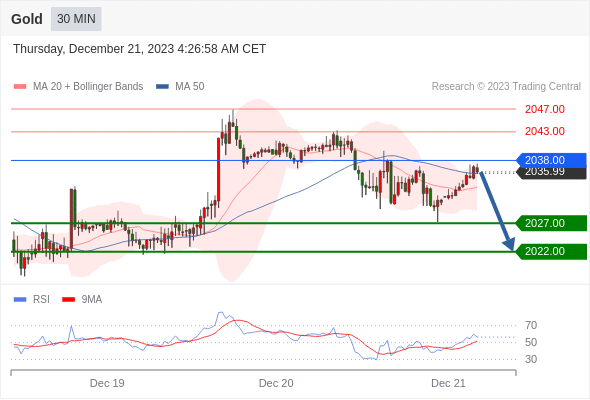Click the 2022.00 support price tag
The width and height of the screenshot is (590, 400).
click(551, 251)
